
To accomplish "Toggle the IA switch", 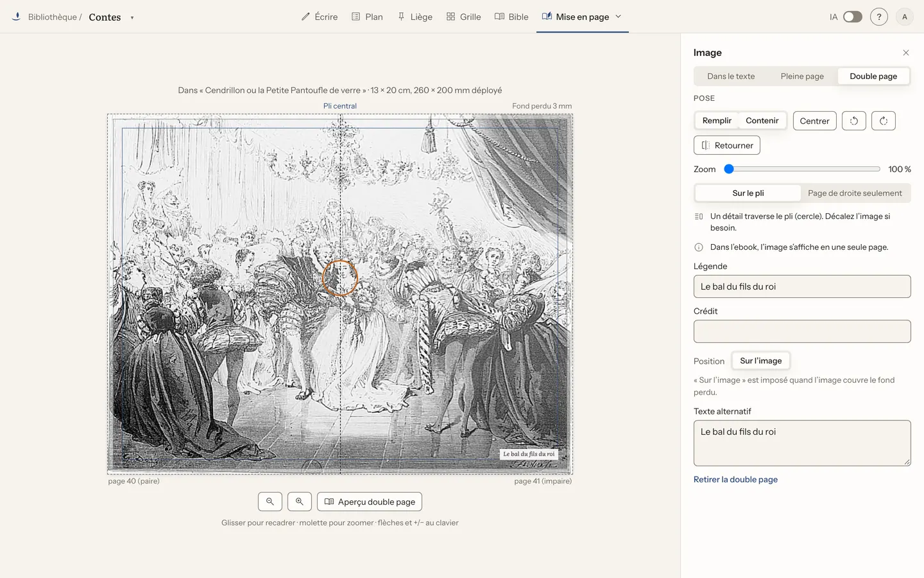I will click(852, 17).
